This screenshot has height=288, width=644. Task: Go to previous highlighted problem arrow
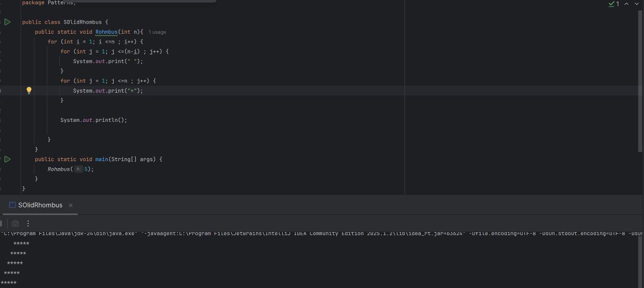pos(626,4)
